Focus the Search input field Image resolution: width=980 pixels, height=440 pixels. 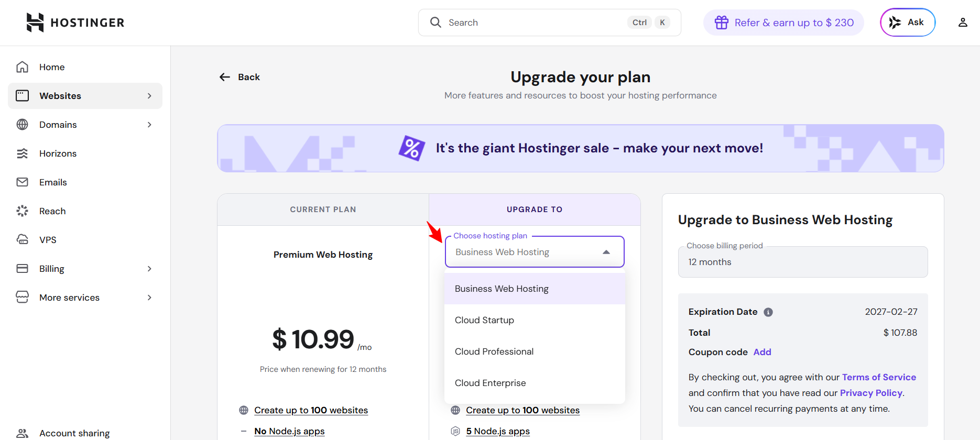tap(550, 23)
